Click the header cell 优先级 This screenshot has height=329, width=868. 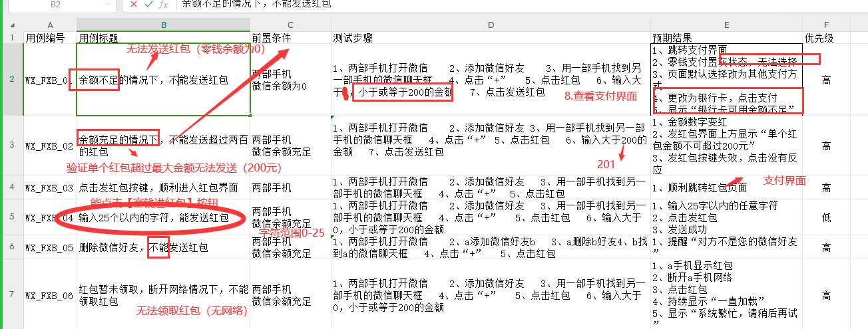point(826,38)
